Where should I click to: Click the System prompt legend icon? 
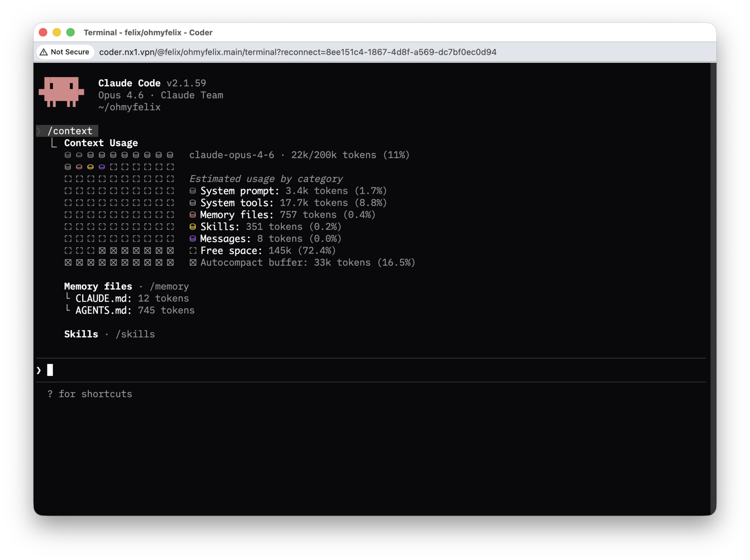pyautogui.click(x=192, y=191)
